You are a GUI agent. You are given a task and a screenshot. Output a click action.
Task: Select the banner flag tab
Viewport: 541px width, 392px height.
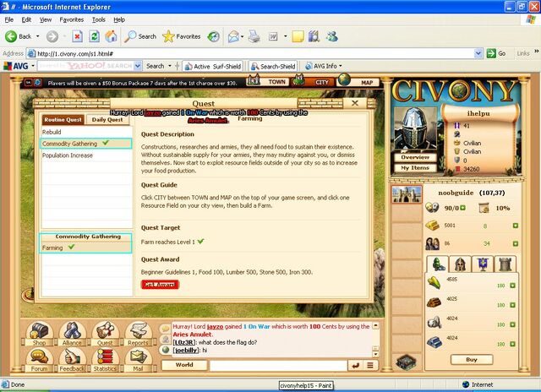[483, 264]
